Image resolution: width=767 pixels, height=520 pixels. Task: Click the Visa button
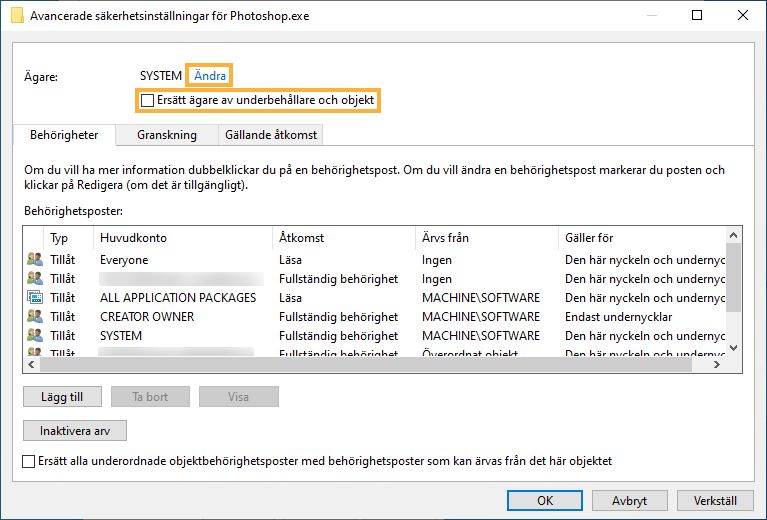[239, 397]
